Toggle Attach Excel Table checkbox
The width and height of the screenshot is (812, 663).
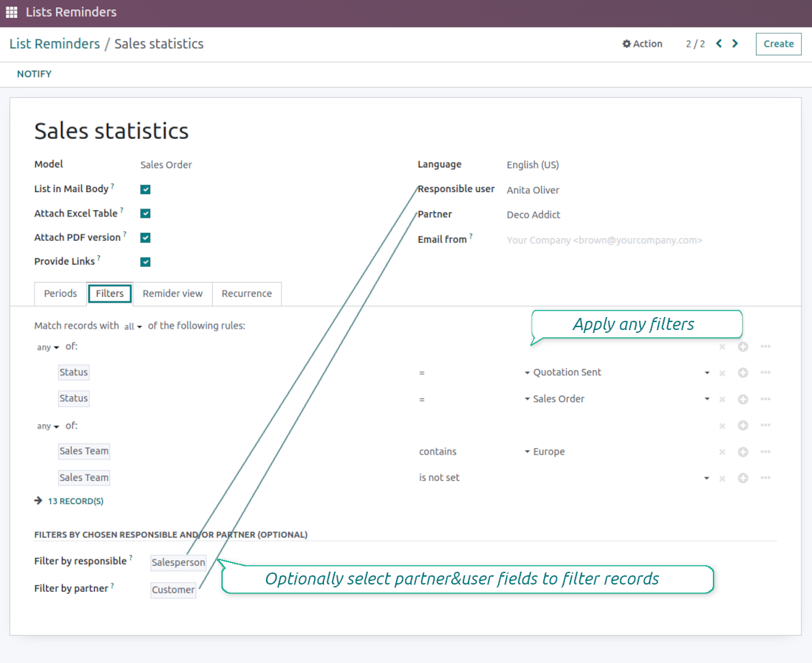(145, 213)
